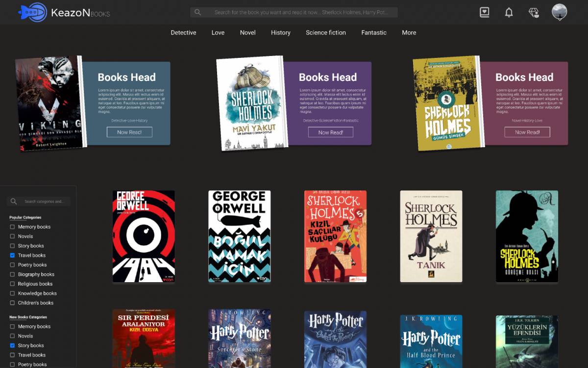The width and height of the screenshot is (588, 368).
Task: Expand the More navigation menu
Action: click(409, 32)
